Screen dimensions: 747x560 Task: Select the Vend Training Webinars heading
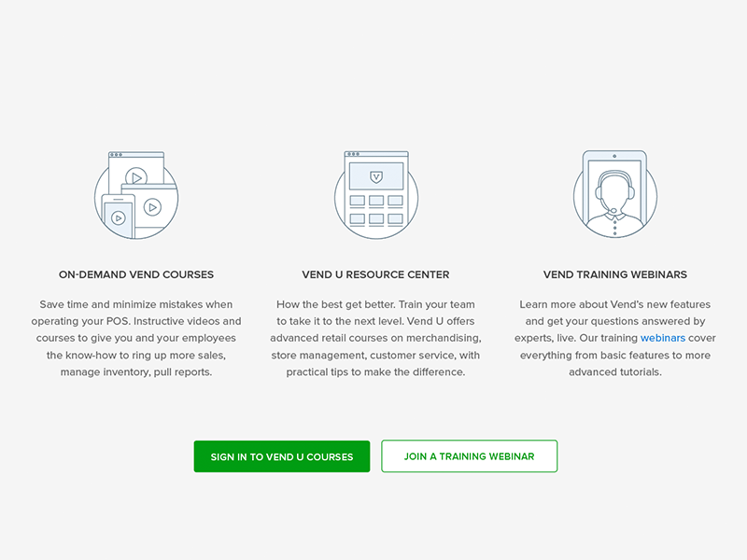[615, 274]
